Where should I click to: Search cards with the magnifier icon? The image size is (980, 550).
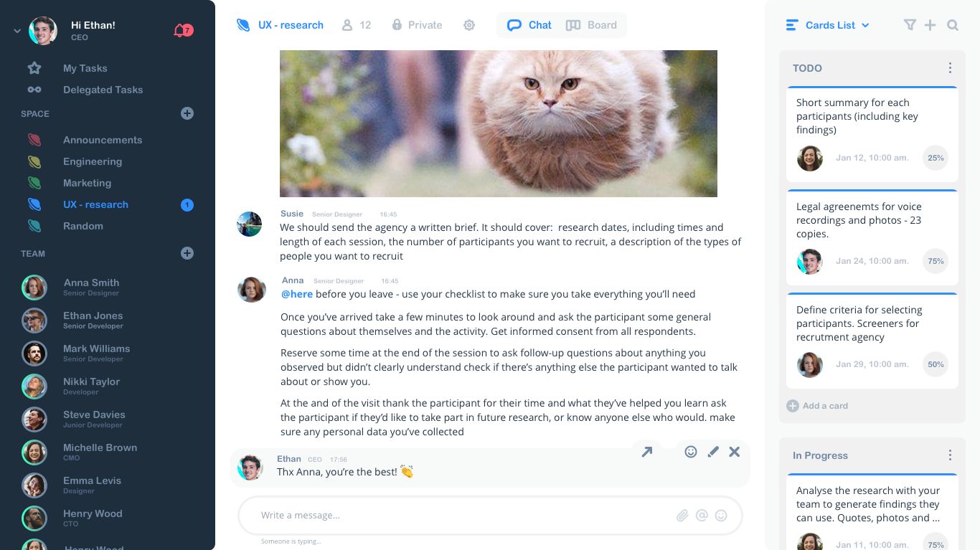pyautogui.click(x=953, y=24)
